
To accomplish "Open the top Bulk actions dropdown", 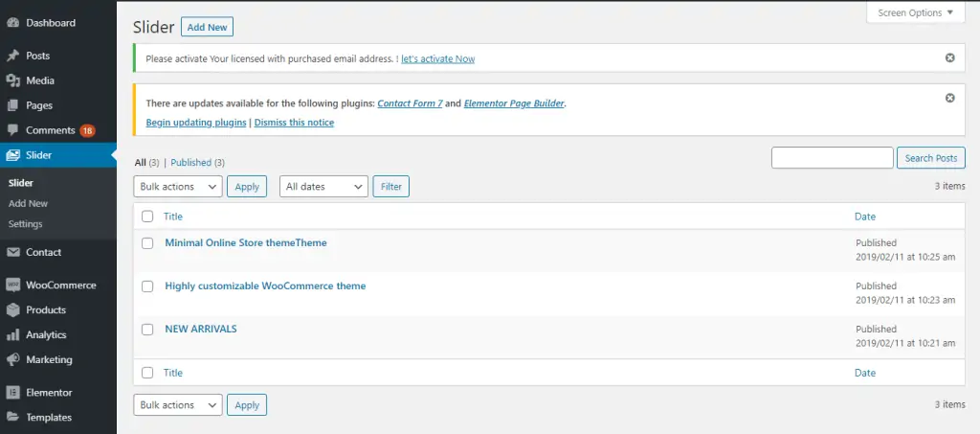I will tap(178, 187).
